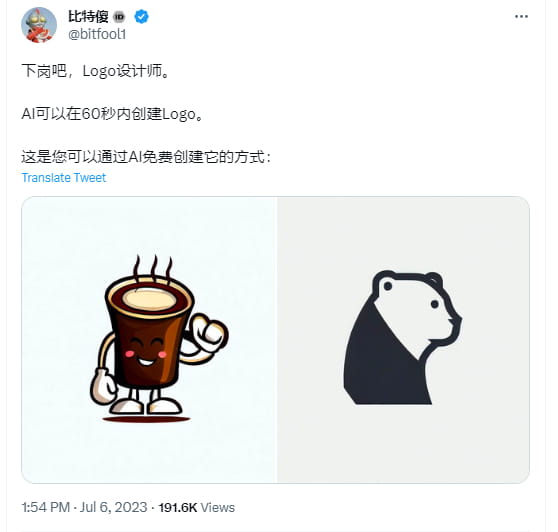The width and height of the screenshot is (558, 532).
Task: Click the line 这是您可以通过AI免费创建它的方式：
Action: click(x=146, y=157)
